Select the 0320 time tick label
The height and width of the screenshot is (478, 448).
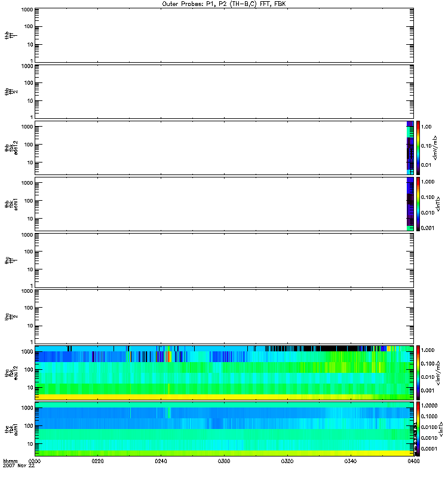(287, 461)
